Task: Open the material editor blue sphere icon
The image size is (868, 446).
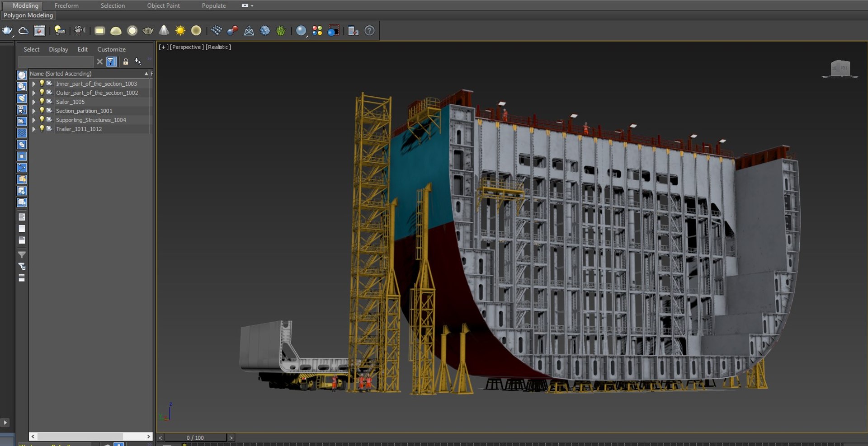Action: (x=301, y=31)
